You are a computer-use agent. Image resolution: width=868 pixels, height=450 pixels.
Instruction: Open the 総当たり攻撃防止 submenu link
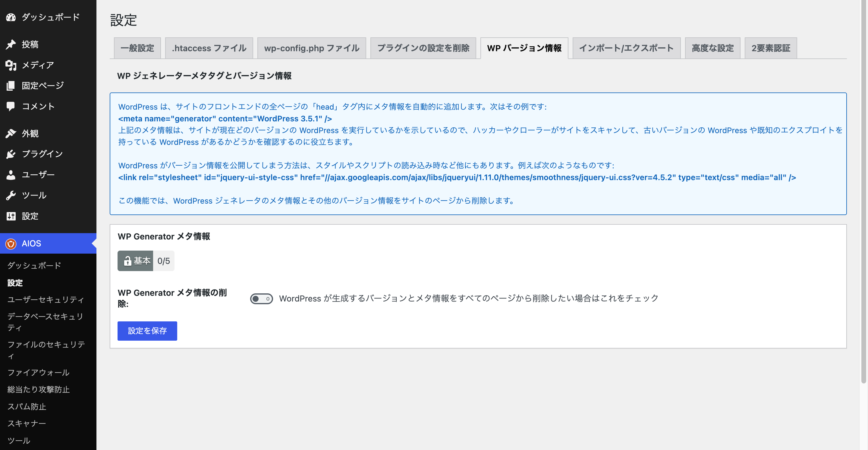[x=38, y=389]
